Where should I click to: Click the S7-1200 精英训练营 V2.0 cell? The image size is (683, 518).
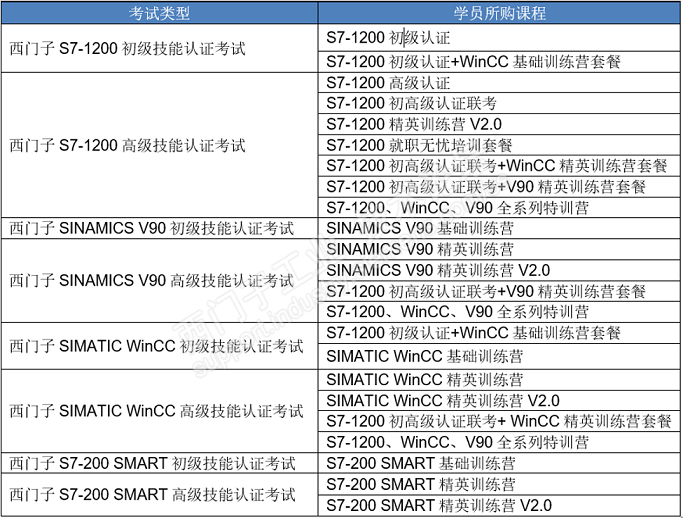click(499, 124)
